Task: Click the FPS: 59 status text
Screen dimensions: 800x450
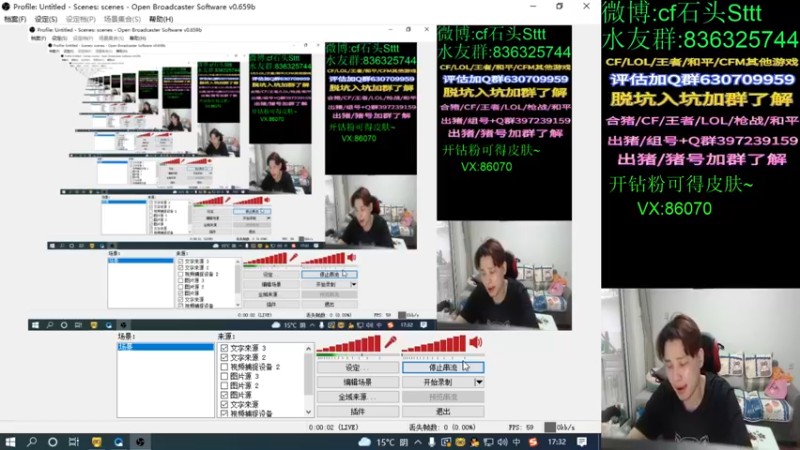Action: tap(521, 427)
